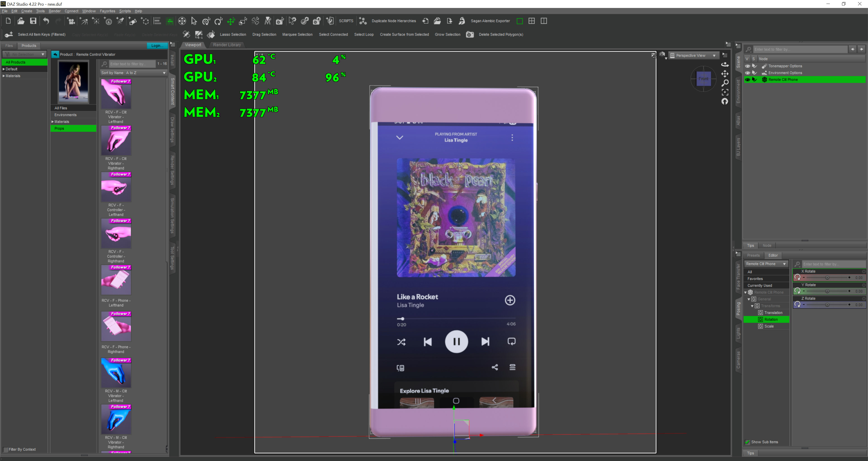Click the Create New Camera icon
This screenshot has height=461, width=868.
click(x=71, y=21)
